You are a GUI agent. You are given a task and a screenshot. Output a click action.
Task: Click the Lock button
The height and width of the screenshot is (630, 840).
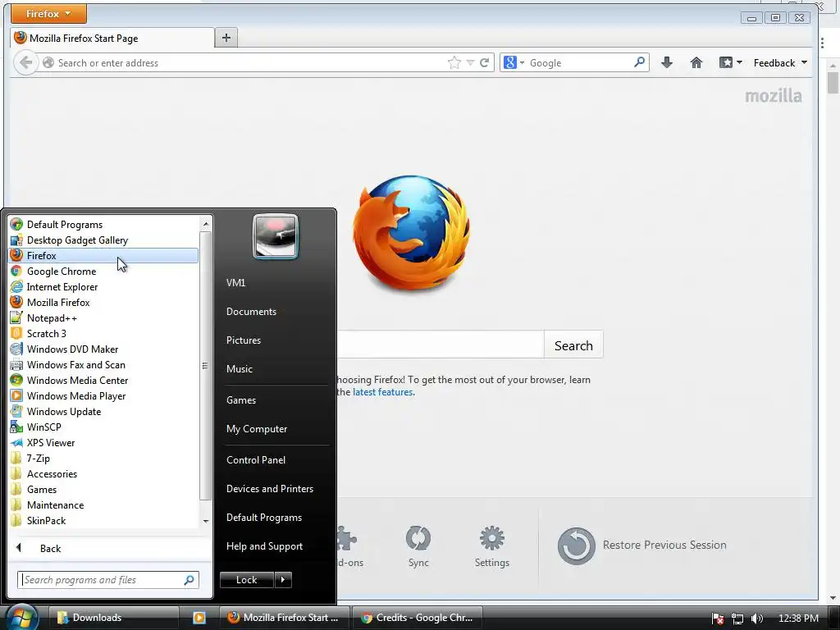pos(246,580)
